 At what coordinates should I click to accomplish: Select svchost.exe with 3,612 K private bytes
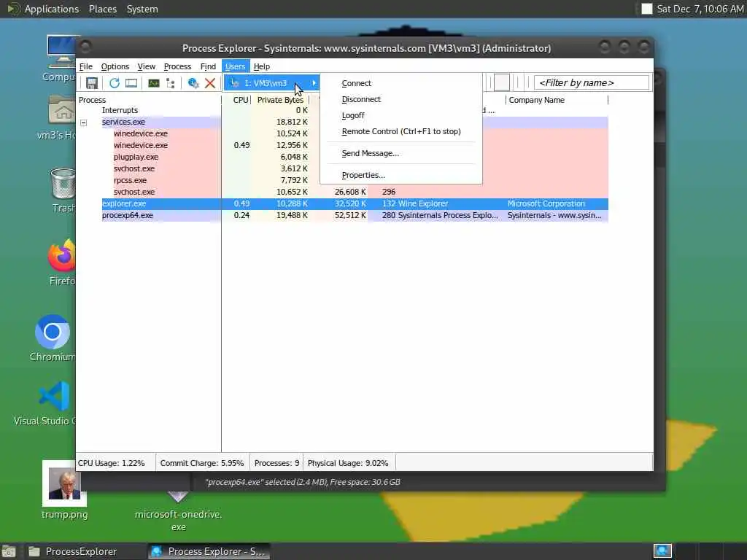pos(343,168)
